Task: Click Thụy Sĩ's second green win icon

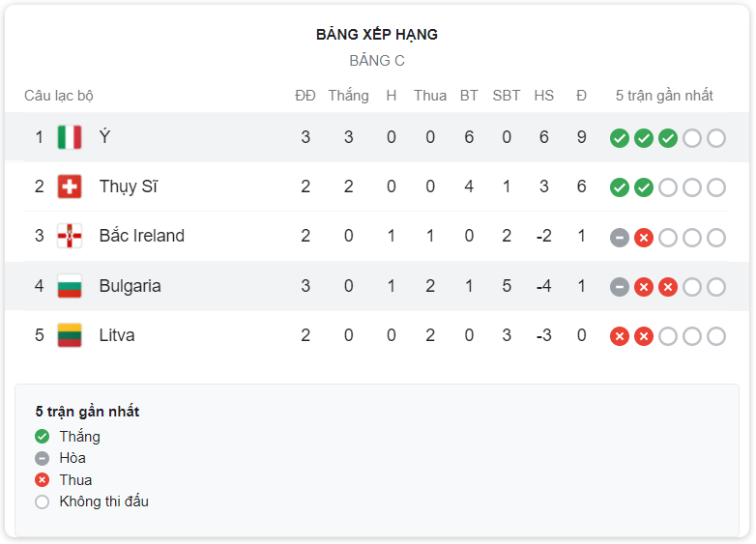Action: tap(644, 187)
